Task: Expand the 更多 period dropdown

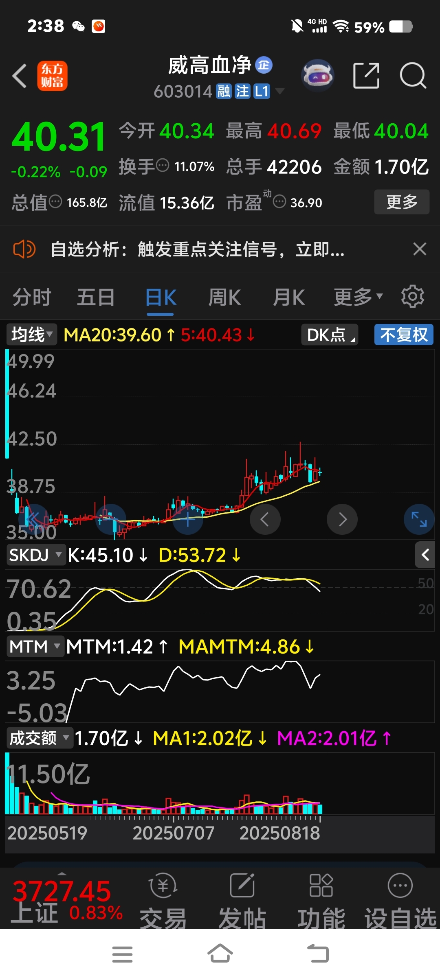Action: pyautogui.click(x=358, y=297)
